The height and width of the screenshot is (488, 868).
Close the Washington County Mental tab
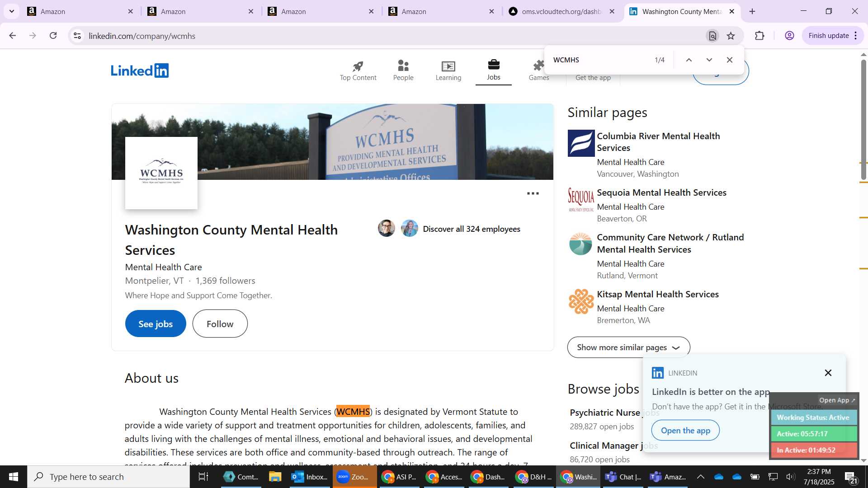click(x=732, y=11)
